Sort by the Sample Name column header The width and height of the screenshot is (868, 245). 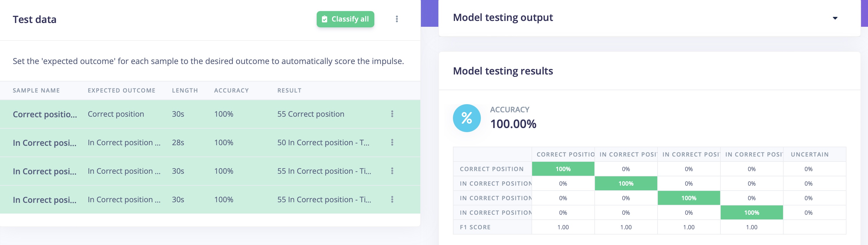coord(36,90)
